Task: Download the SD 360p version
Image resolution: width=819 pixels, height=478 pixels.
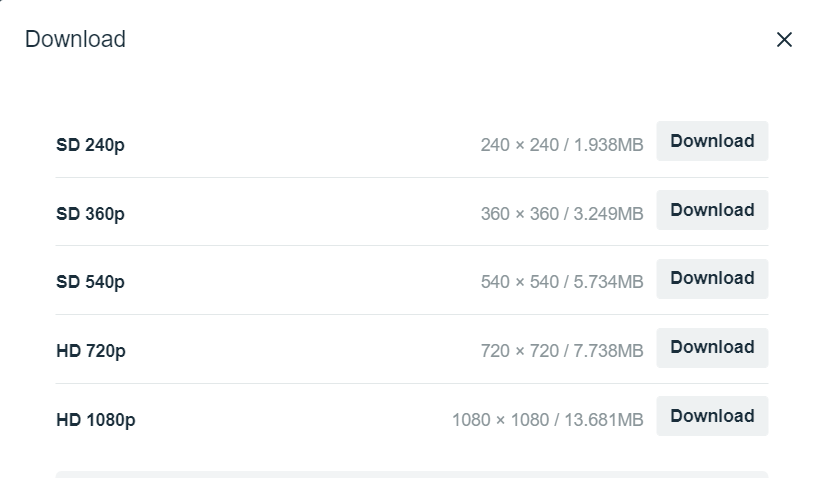Action: click(712, 210)
